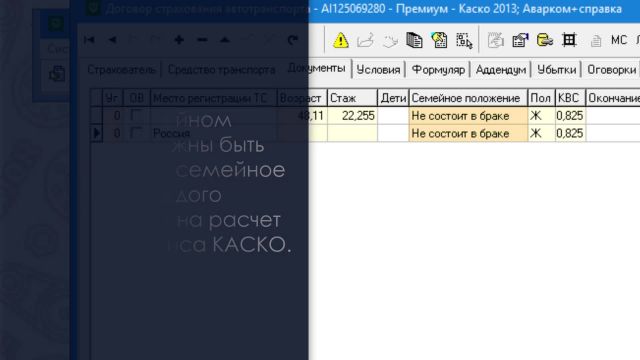Click the sheet with tools calculation icon
Image resolution: width=640 pixels, height=360 pixels.
click(x=439, y=40)
